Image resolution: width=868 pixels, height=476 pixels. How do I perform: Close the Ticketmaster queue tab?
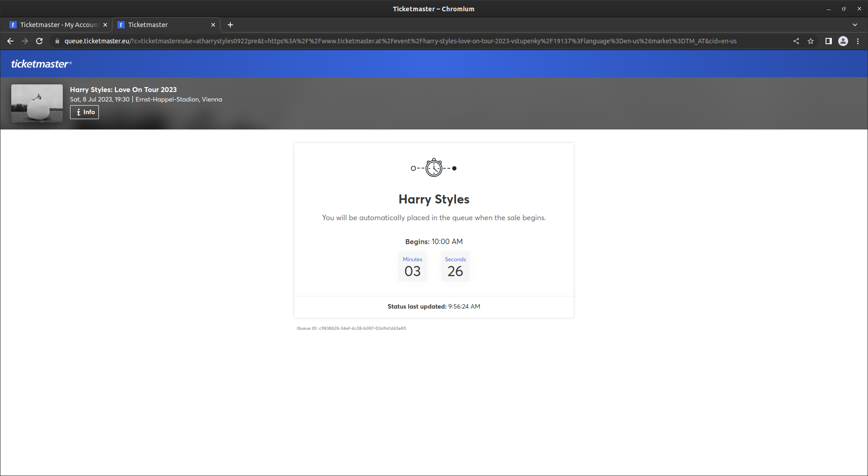click(x=213, y=25)
